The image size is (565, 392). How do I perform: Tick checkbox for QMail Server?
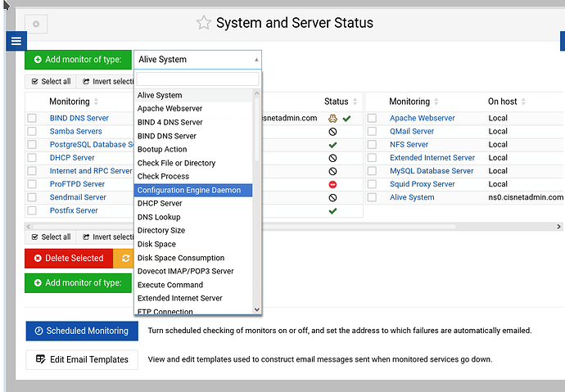[x=373, y=131]
